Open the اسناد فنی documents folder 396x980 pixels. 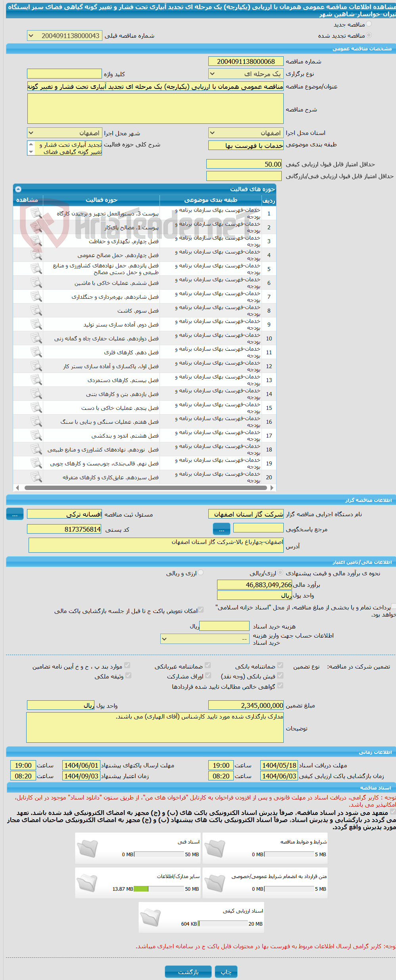tap(87, 848)
